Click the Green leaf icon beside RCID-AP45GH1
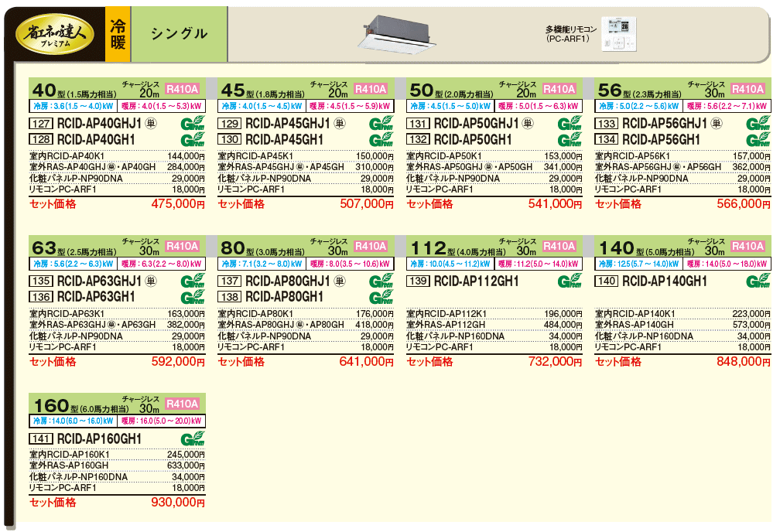780x532 pixels. pos(381,139)
